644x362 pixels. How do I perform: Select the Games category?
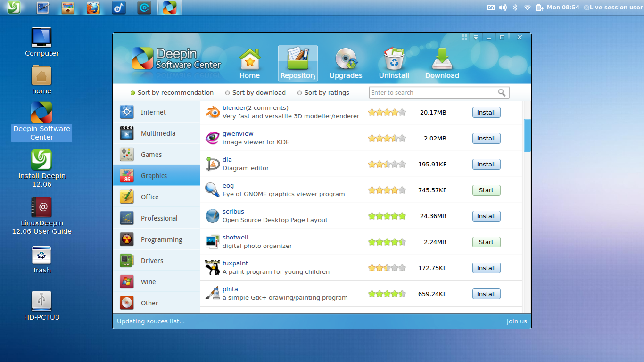pyautogui.click(x=157, y=155)
